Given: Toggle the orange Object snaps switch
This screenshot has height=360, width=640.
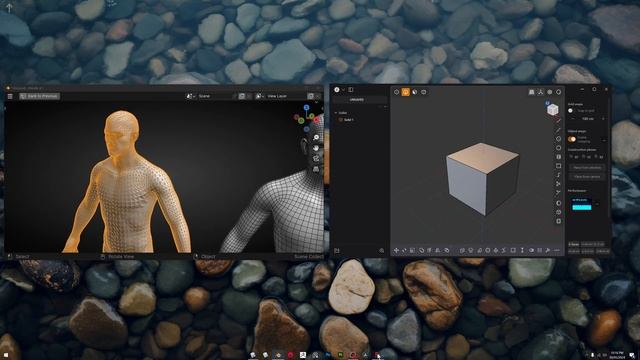Looking at the screenshot, I should (x=572, y=139).
